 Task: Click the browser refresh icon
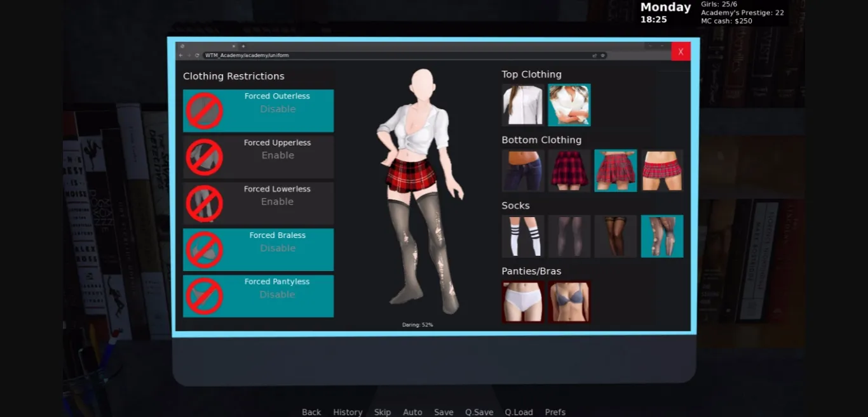tap(196, 55)
